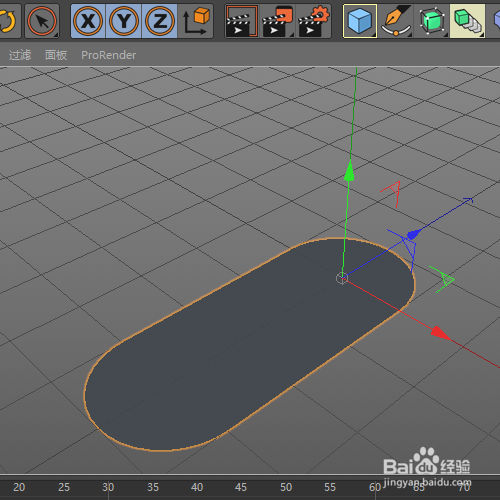Click the rotate tool icon

(x=8, y=21)
